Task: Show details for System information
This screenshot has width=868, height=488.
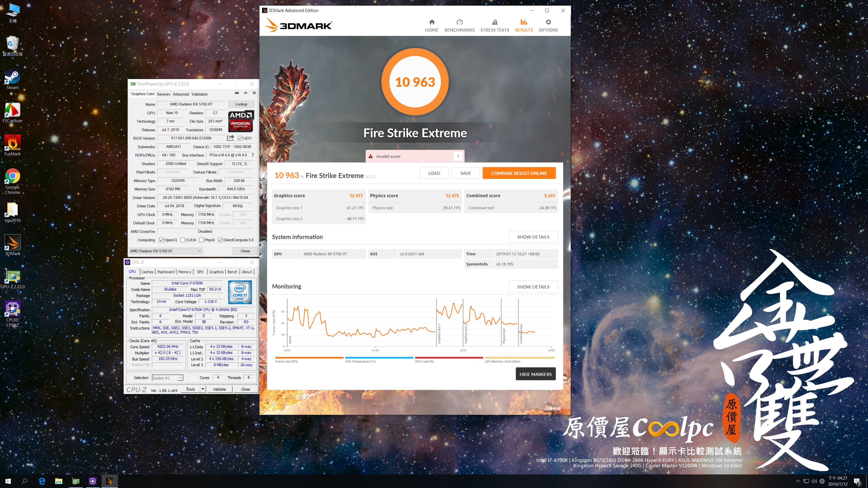Action: 533,237
